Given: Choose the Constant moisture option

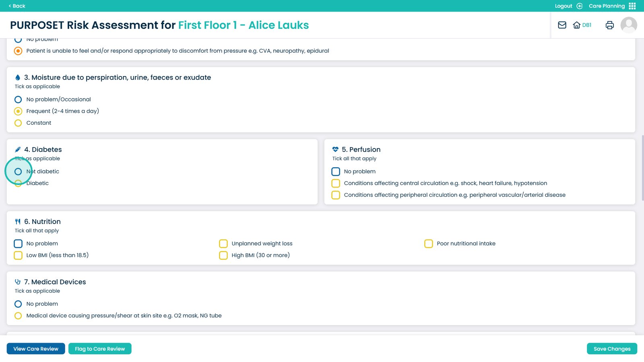Looking at the screenshot, I should point(18,123).
